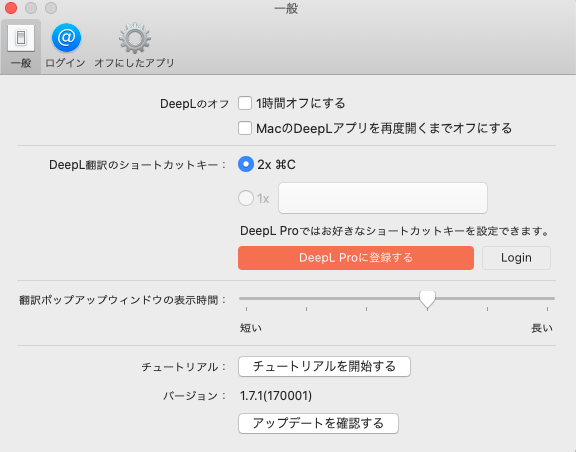Click the popup display time slider thumb
The image size is (576, 452).
[427, 299]
